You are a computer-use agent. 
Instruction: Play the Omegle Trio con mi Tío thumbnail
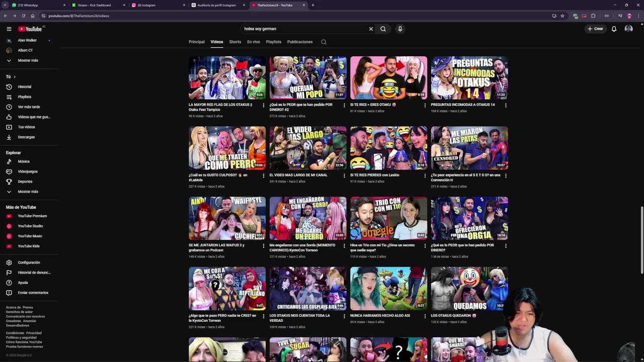(x=388, y=218)
